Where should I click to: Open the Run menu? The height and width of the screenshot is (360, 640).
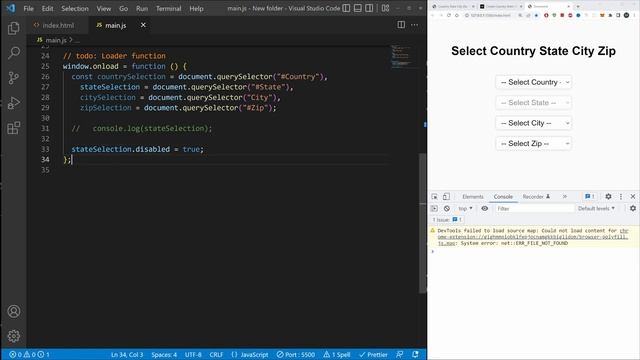(142, 9)
